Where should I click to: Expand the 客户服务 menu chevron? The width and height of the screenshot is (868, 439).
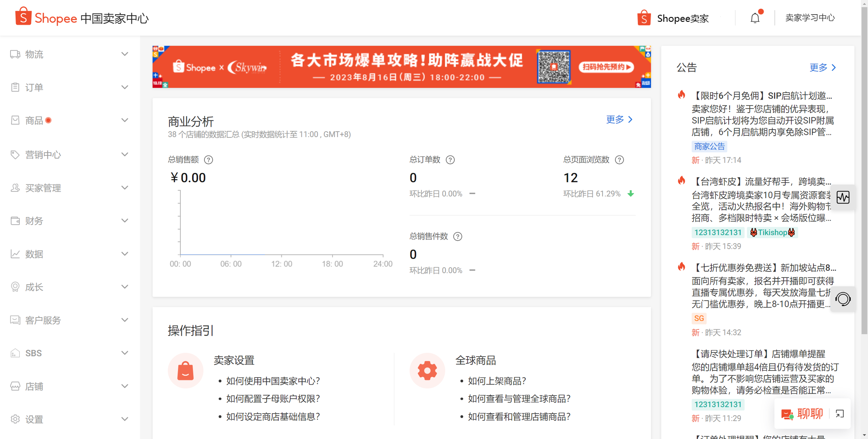coord(125,320)
